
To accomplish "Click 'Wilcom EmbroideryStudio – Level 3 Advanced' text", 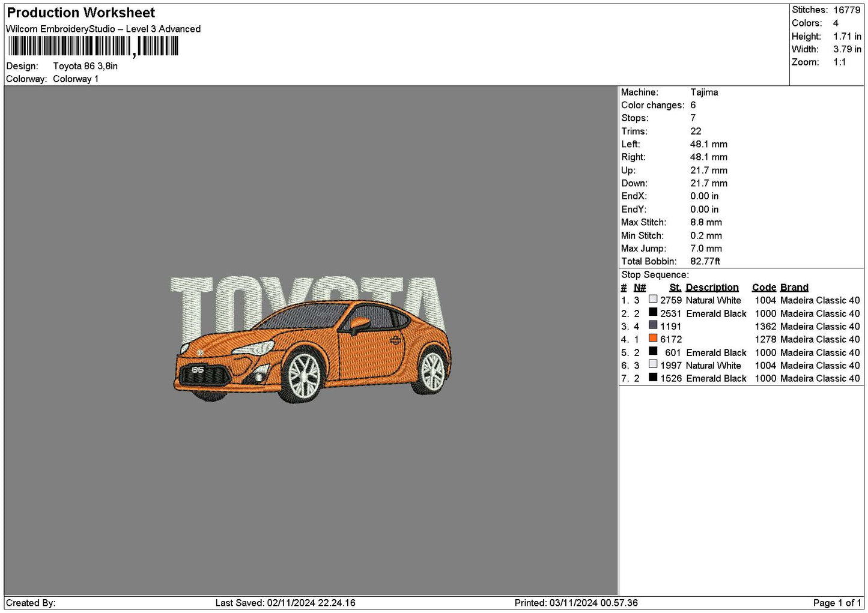I will [103, 29].
